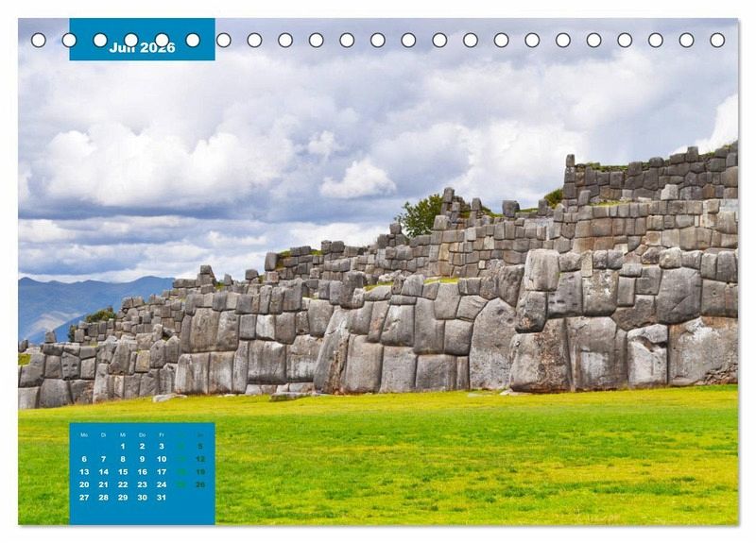Pick calendar date 1 under Mi

(123, 446)
